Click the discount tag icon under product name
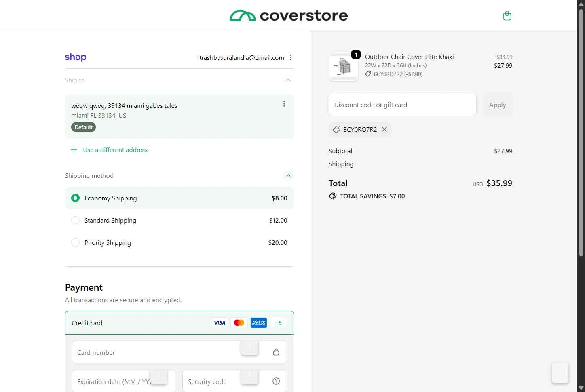This screenshot has width=585, height=392. coord(368,74)
